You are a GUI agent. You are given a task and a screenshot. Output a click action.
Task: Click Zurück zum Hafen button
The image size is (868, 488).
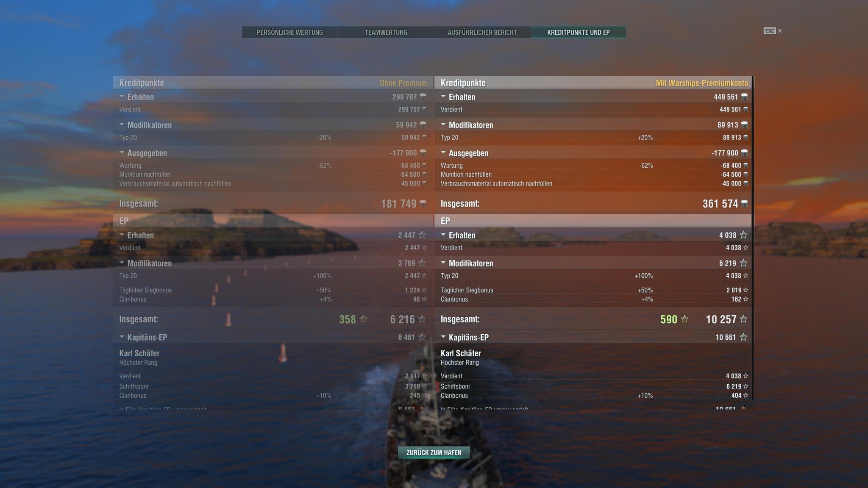point(434,452)
